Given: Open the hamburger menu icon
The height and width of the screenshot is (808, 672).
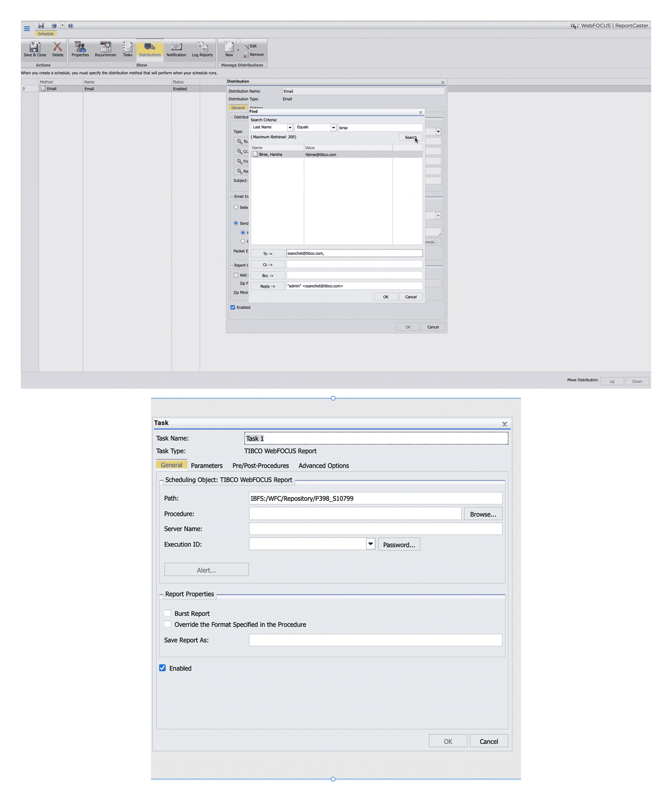Looking at the screenshot, I should tap(27, 28).
